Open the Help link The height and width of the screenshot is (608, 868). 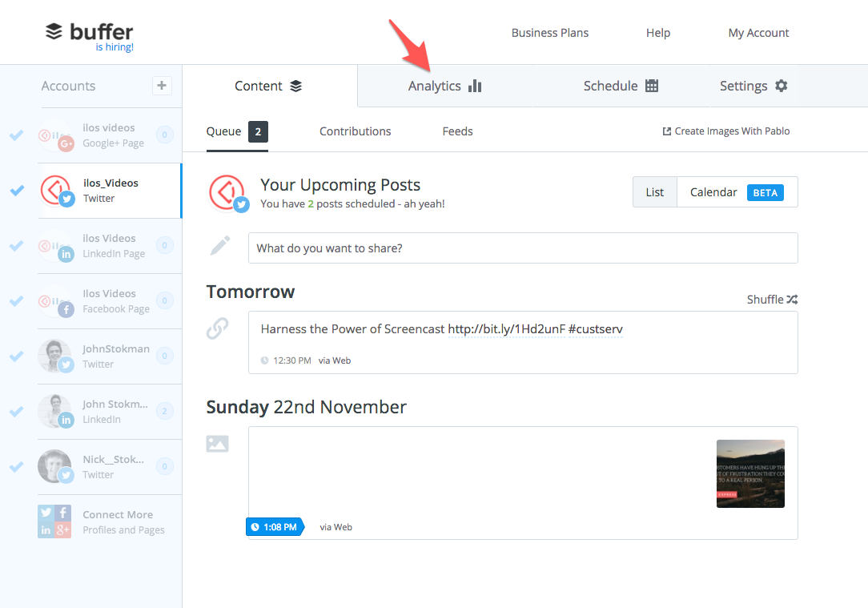tap(658, 33)
